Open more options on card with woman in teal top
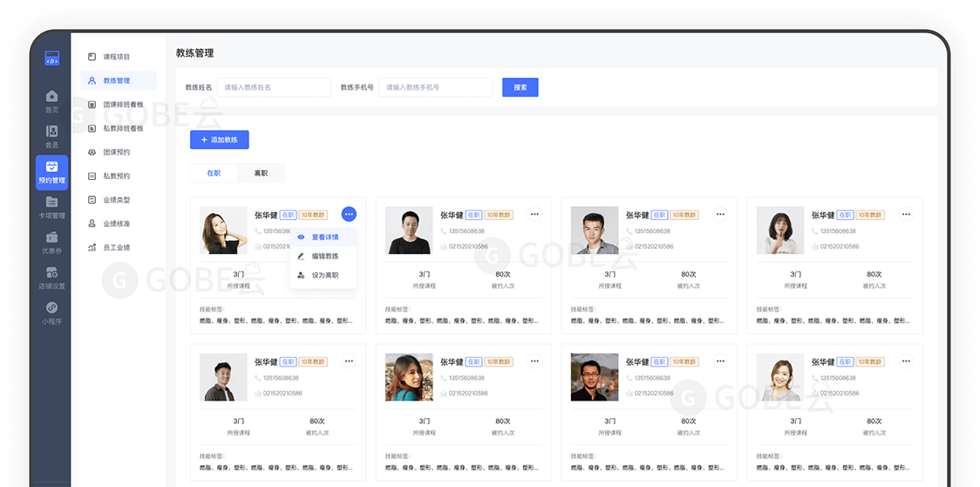 [x=534, y=360]
